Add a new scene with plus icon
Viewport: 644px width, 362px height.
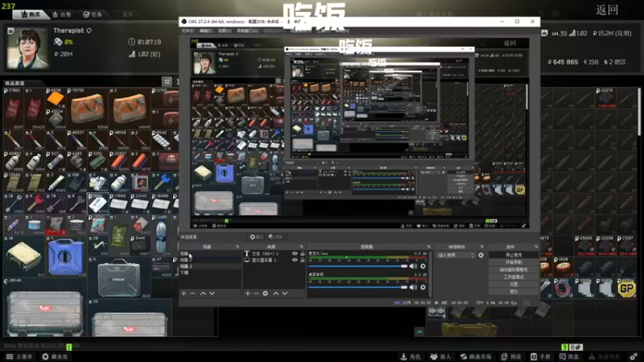pos(184,293)
